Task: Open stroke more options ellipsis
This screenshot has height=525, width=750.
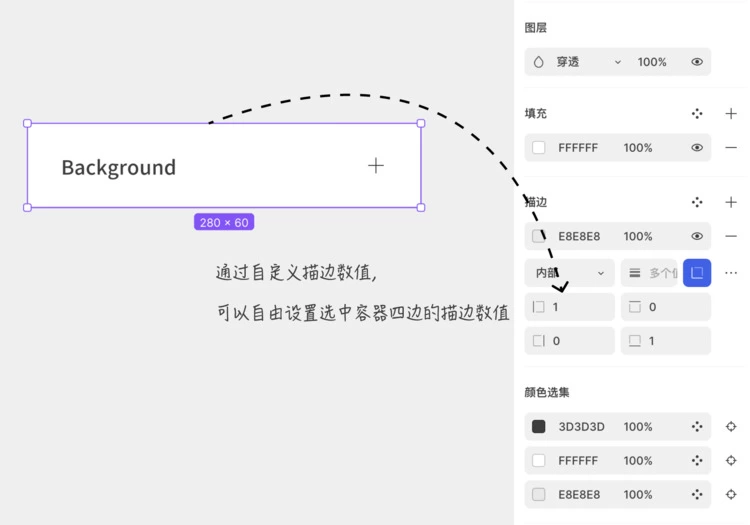Action: 731,273
